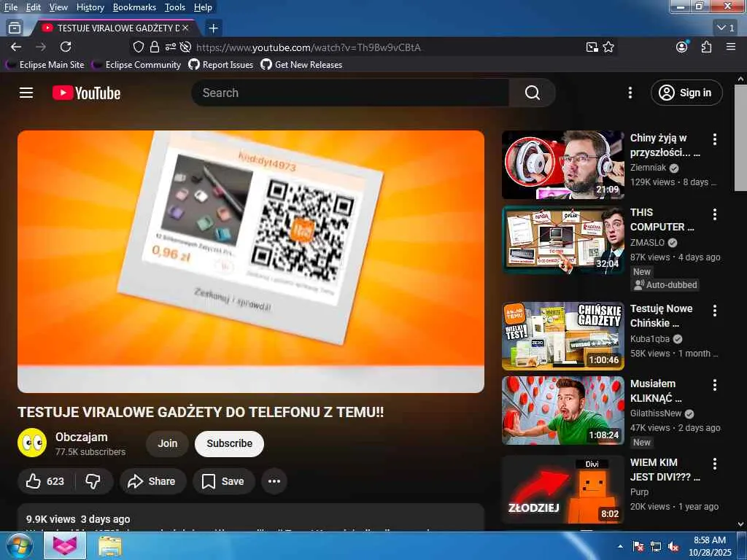Click the shield tracking protection icon

(x=138, y=47)
